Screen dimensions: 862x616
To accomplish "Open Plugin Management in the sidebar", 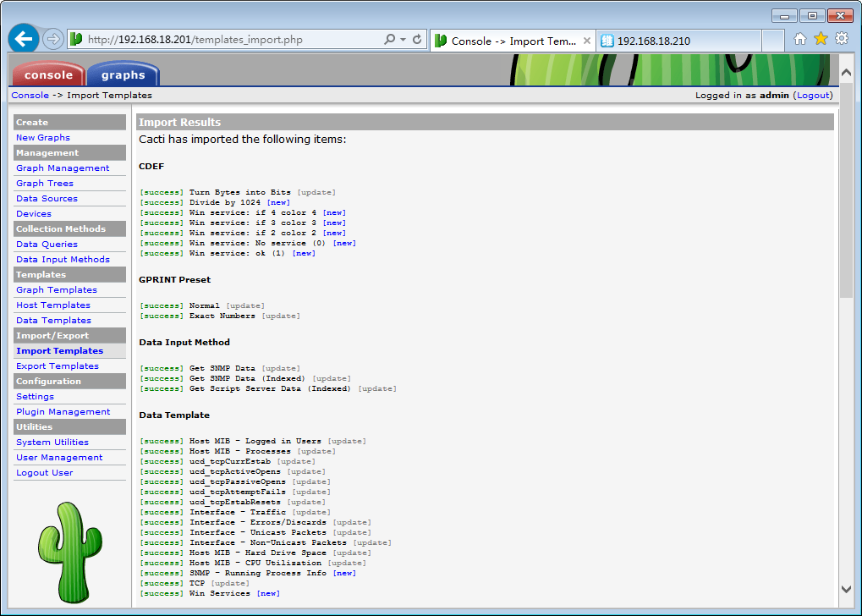I will (63, 411).
